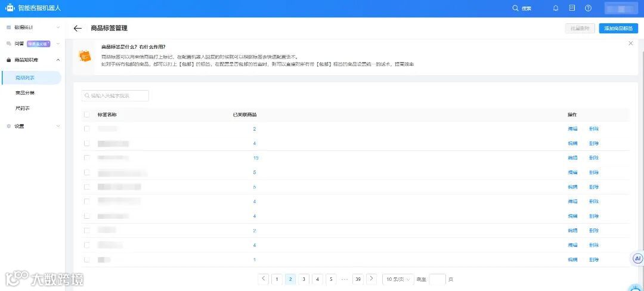Go back using the arrow beside 商品标签管理
The width and height of the screenshot is (644, 291).
[x=78, y=28]
